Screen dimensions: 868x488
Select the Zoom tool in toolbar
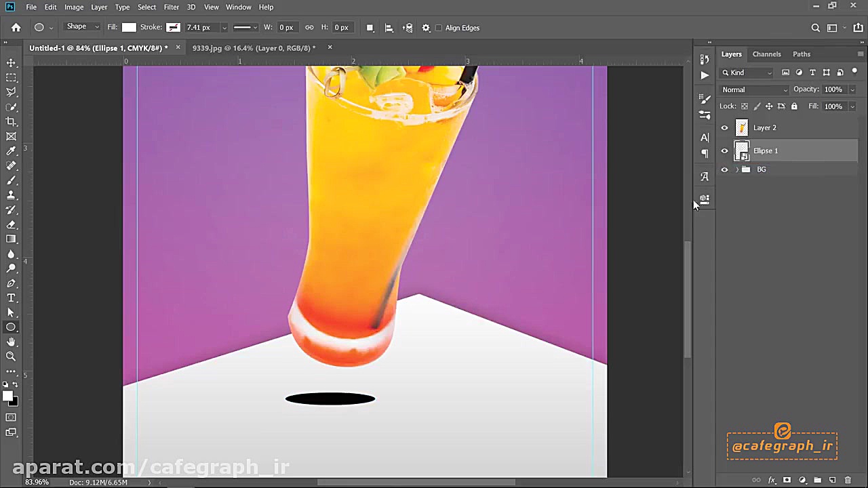pos(11,357)
